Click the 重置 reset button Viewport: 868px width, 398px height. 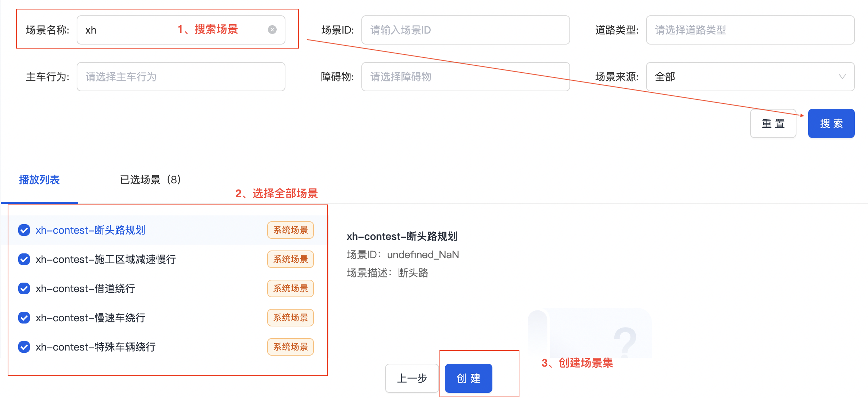click(773, 123)
